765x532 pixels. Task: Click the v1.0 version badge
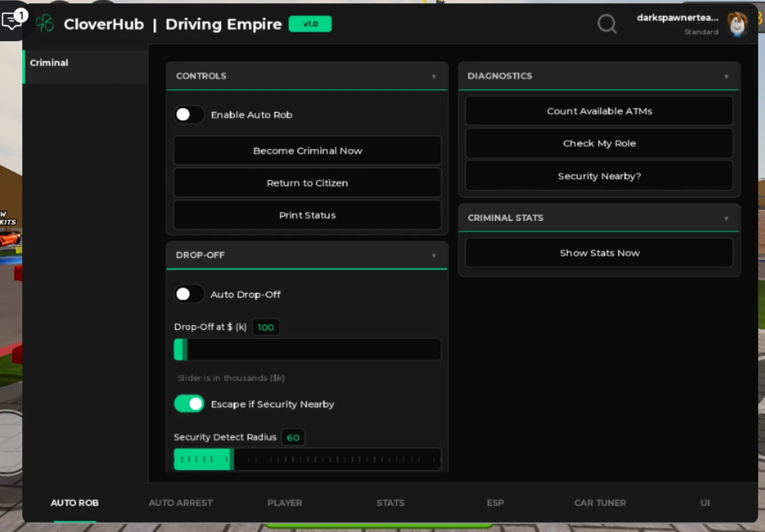310,24
